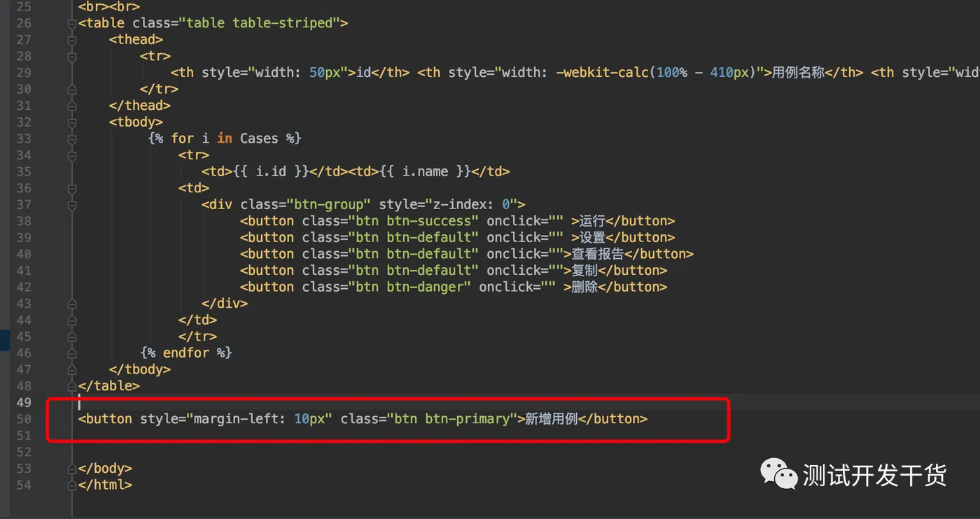Click the "{% endfor %}" template tag
This screenshot has width=980, height=519.
pos(186,353)
